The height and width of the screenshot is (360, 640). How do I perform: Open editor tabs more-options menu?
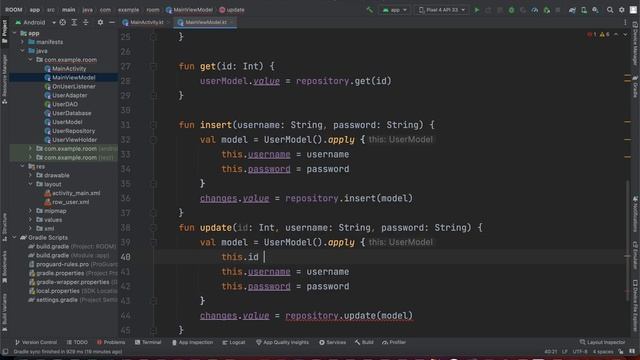tap(625, 22)
